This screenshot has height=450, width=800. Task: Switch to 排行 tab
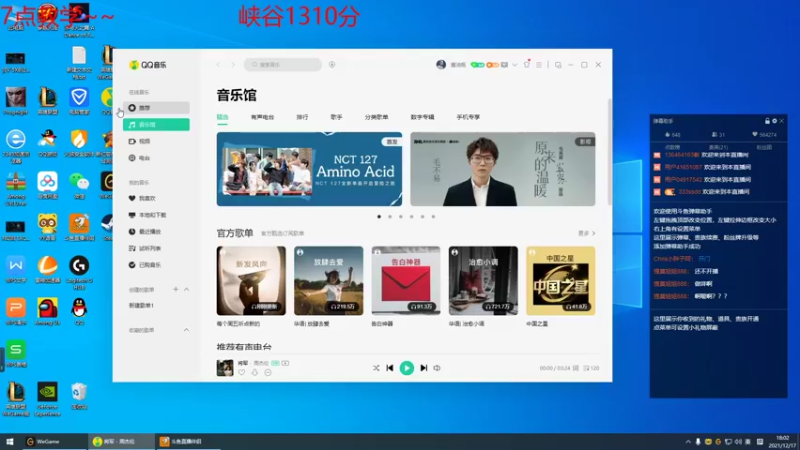click(302, 117)
